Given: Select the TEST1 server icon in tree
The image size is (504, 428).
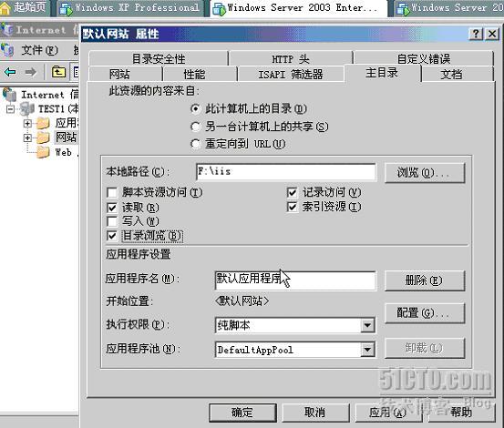Looking at the screenshot, I should [27, 109].
